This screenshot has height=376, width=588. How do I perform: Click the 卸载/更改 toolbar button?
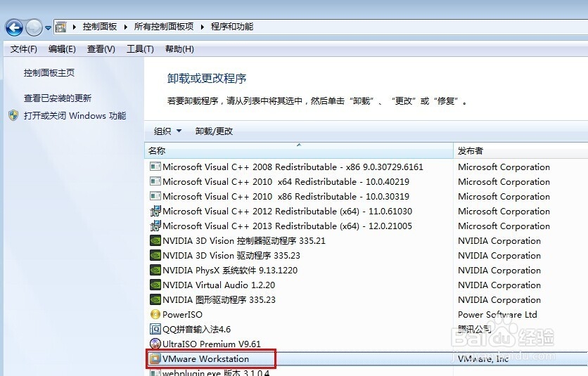click(214, 131)
